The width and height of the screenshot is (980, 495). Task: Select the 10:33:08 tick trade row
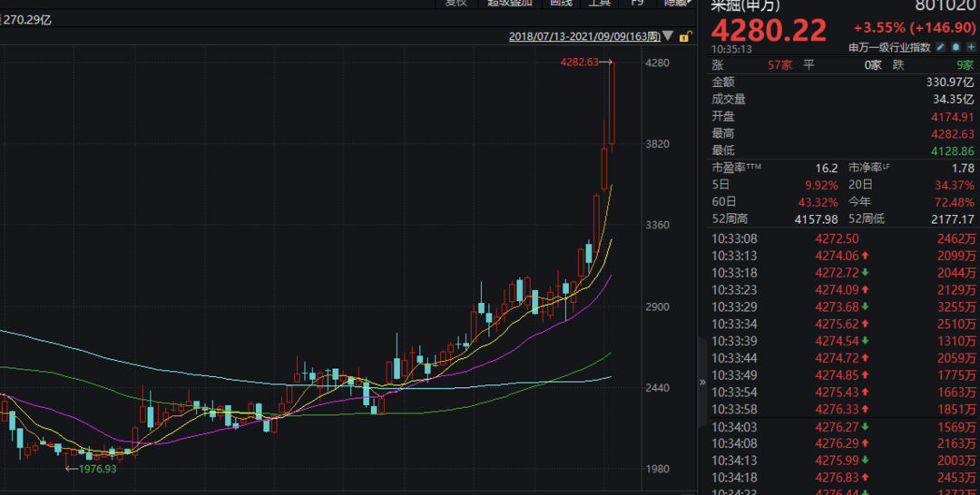(x=844, y=239)
